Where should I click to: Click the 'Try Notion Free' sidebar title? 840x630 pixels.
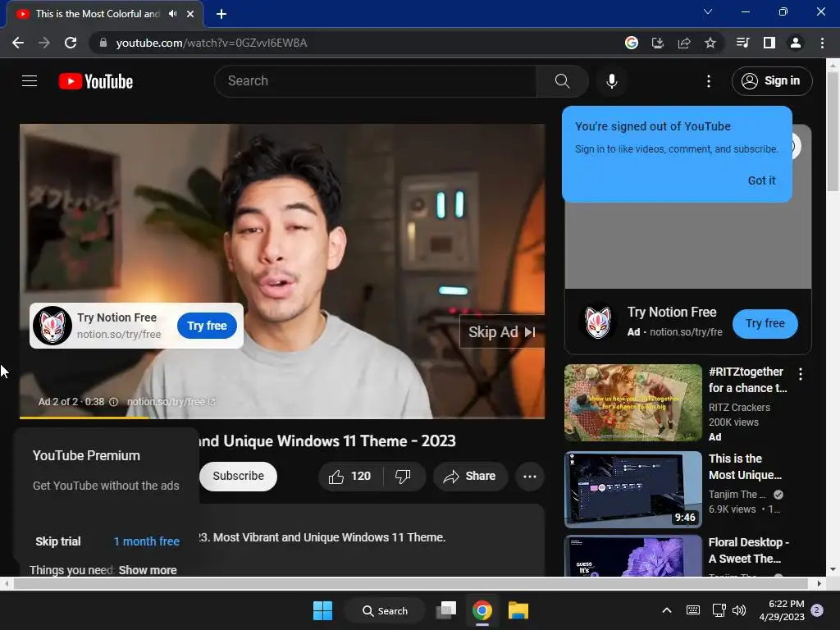click(x=672, y=312)
